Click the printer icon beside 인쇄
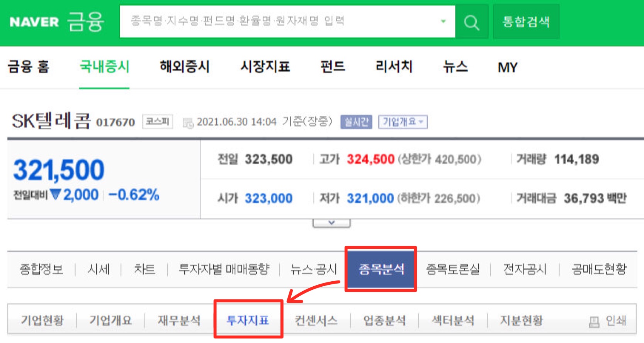Viewport: 644px width, 343px height. coord(594,321)
